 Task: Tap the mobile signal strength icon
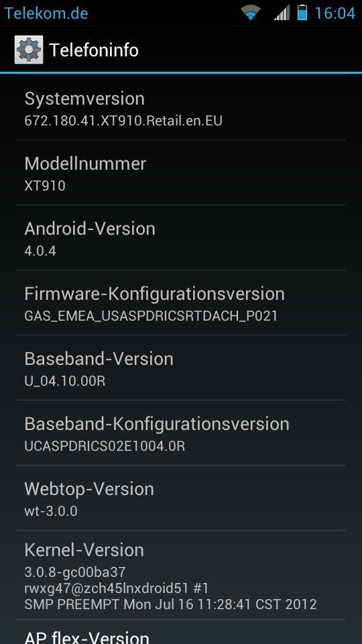[x=282, y=13]
